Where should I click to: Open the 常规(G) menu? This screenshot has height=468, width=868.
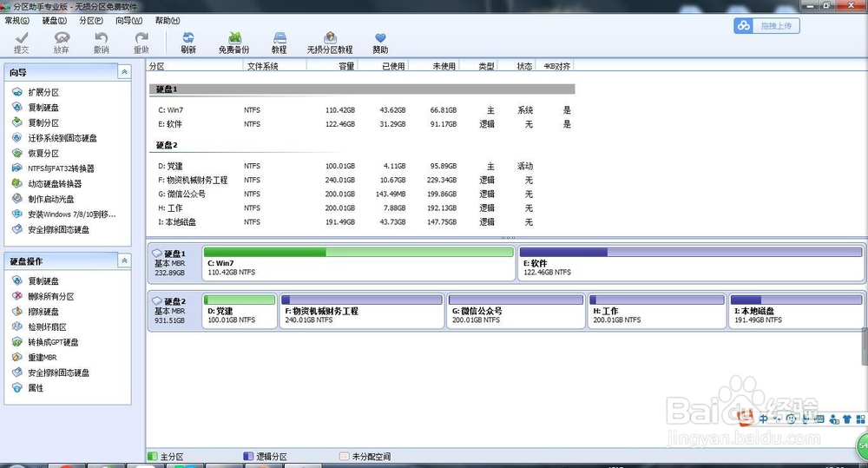16,21
